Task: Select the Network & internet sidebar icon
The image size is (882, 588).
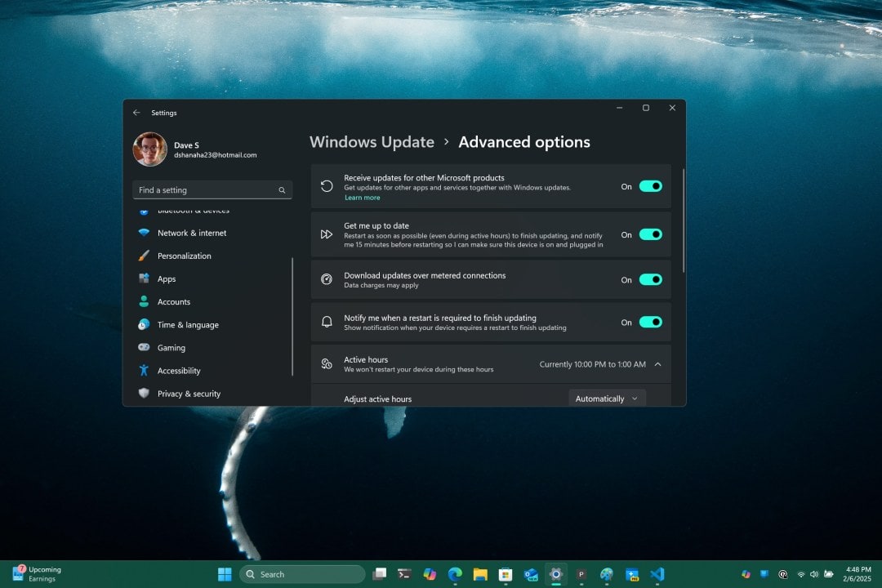Action: (144, 233)
